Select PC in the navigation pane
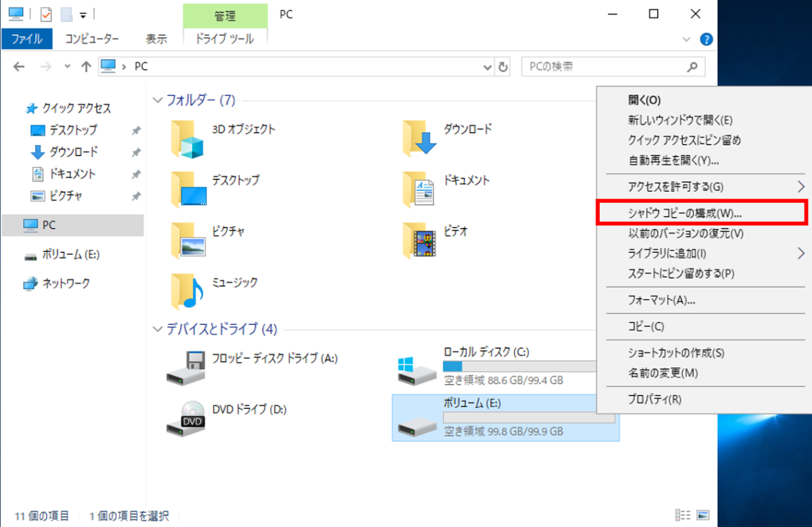The width and height of the screenshot is (812, 527). (x=73, y=225)
